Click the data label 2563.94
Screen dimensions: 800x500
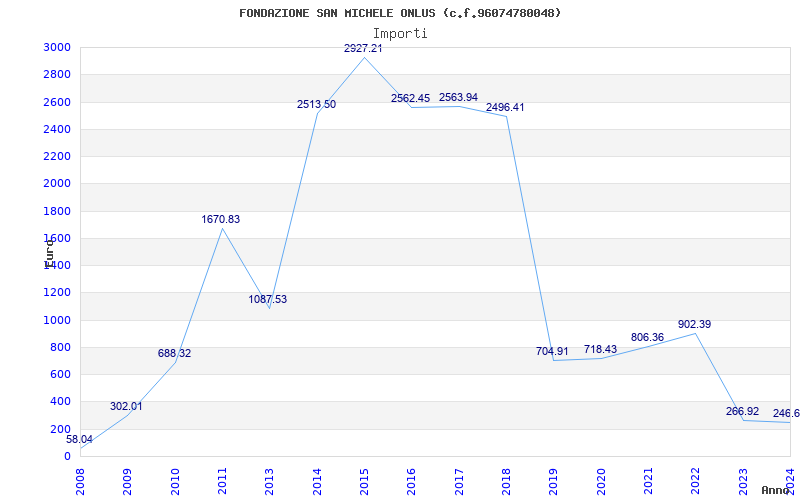pos(458,97)
